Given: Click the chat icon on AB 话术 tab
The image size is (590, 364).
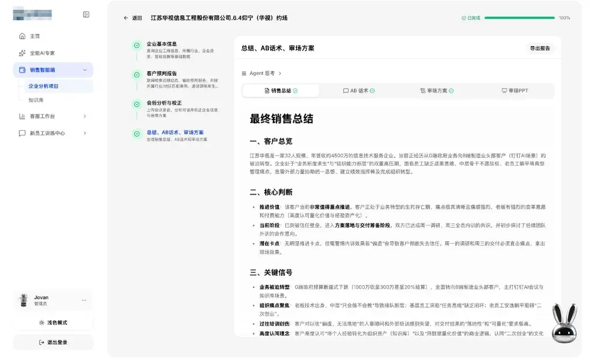Looking at the screenshot, I should pos(346,90).
